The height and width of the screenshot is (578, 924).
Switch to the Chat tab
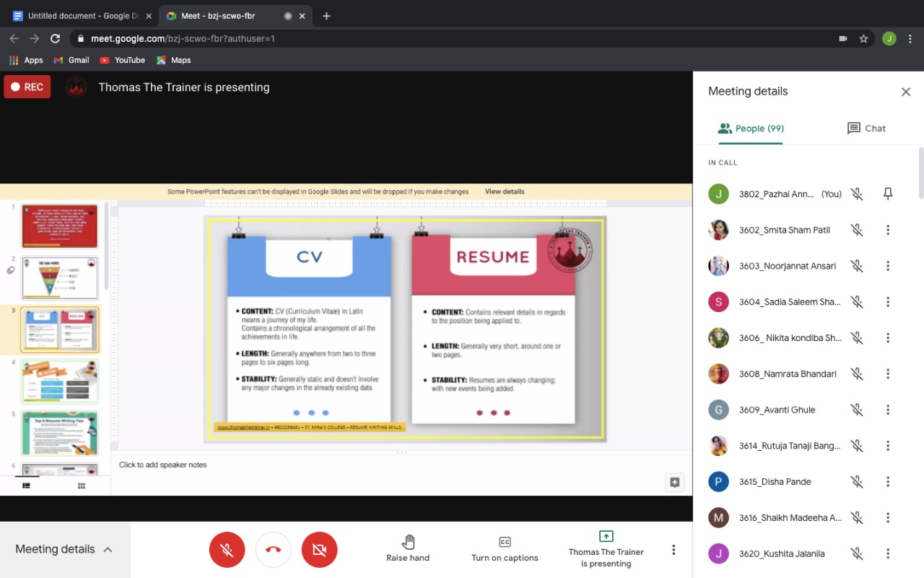866,128
